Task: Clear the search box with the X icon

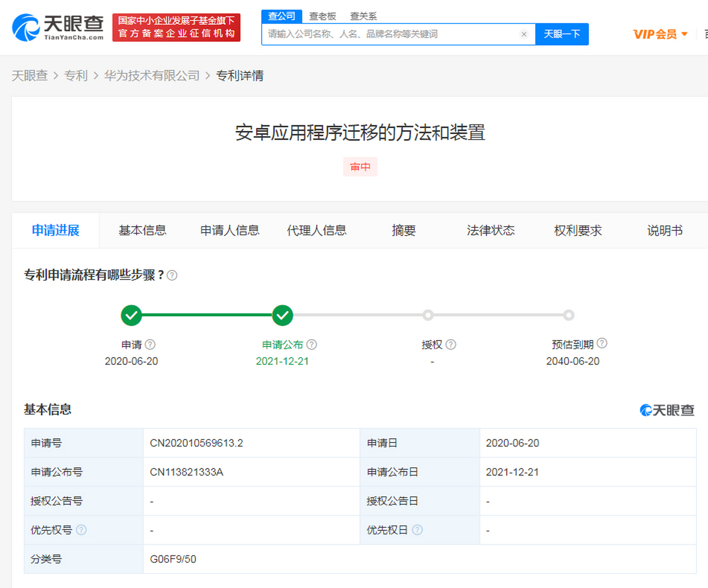Action: coord(524,34)
